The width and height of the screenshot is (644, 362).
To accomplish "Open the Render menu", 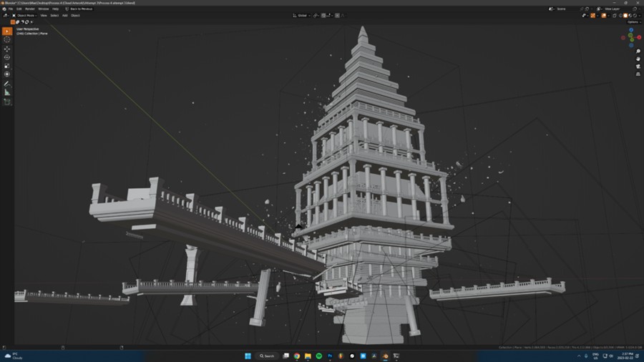I will [30, 9].
